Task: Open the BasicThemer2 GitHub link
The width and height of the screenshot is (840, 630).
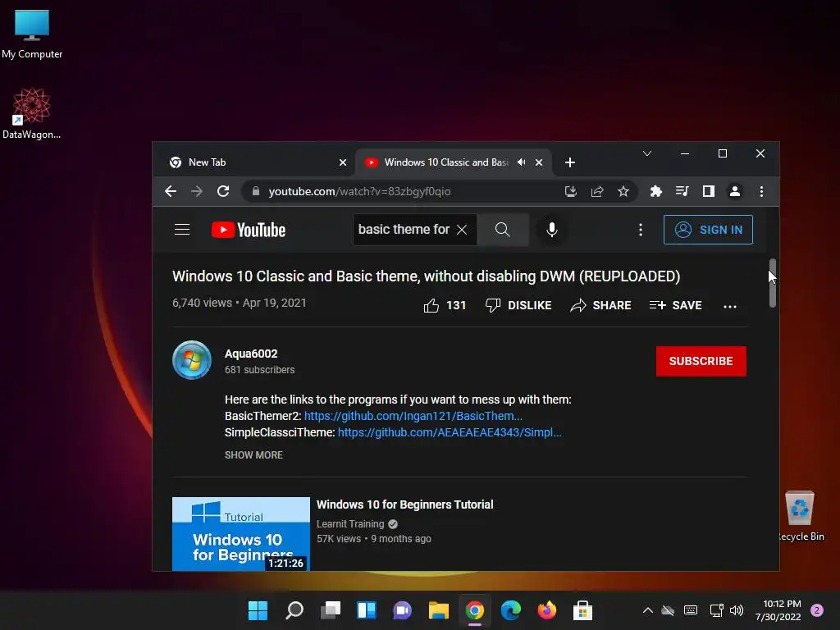Action: 413,416
